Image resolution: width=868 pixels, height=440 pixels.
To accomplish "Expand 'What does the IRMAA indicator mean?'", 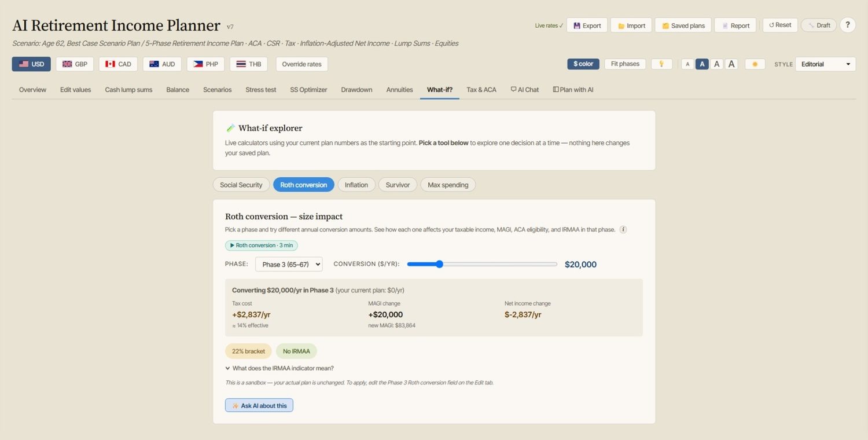I will pyautogui.click(x=279, y=368).
